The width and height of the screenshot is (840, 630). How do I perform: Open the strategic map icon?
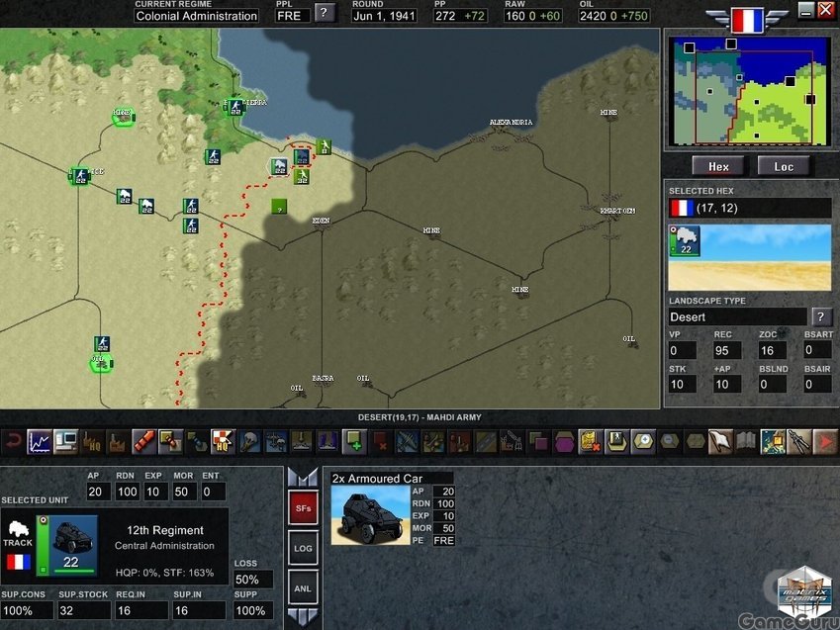pyautogui.click(x=773, y=442)
